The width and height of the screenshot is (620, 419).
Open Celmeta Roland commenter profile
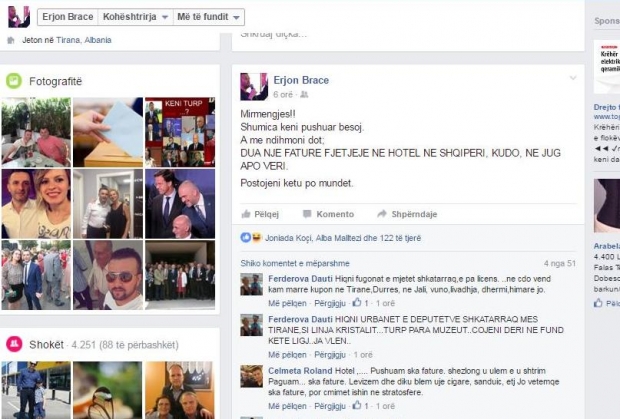point(300,371)
